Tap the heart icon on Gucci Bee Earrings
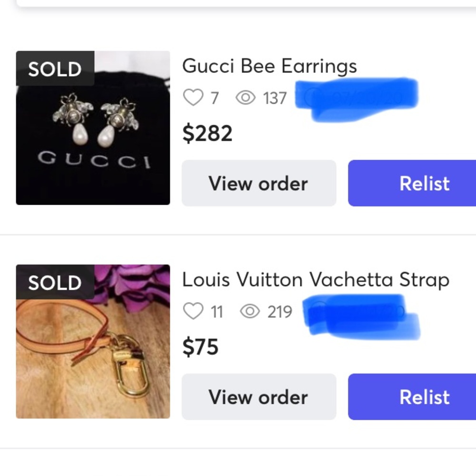Image resolution: width=476 pixels, height=476 pixels. tap(193, 98)
